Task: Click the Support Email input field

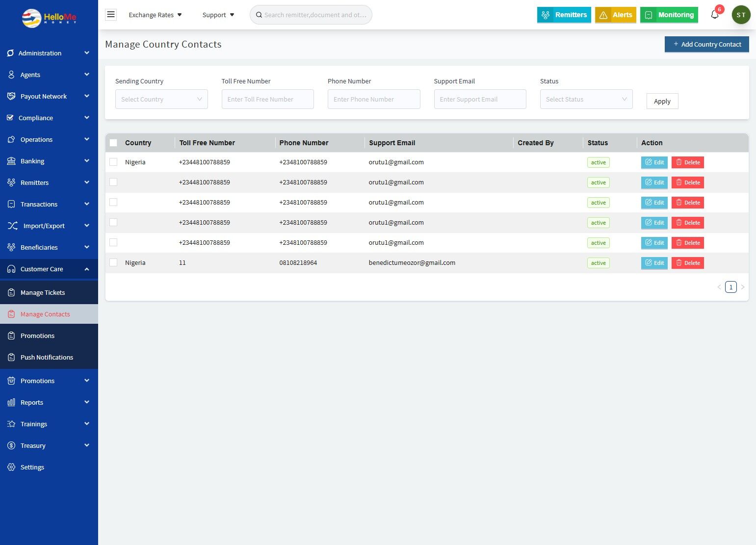Action: 480,99
